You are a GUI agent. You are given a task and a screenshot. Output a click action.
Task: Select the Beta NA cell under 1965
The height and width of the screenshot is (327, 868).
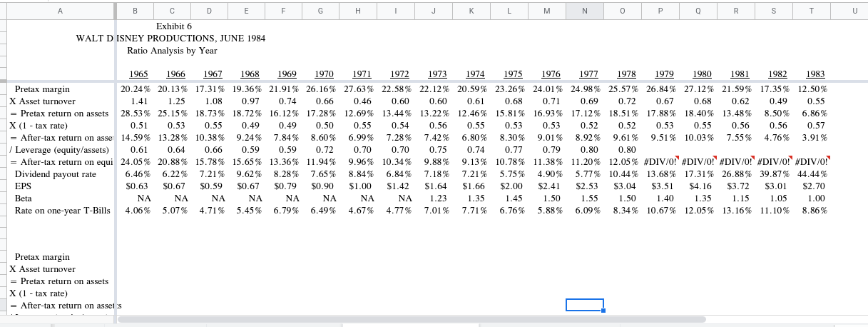coord(144,198)
